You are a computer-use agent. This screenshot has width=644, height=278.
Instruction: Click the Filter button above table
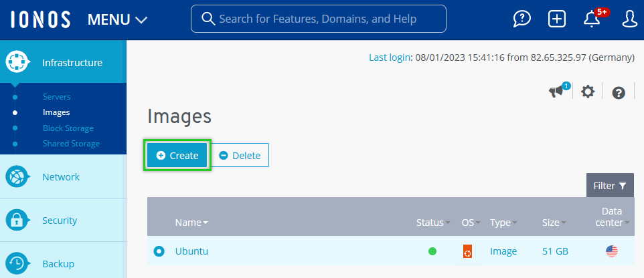click(610, 185)
